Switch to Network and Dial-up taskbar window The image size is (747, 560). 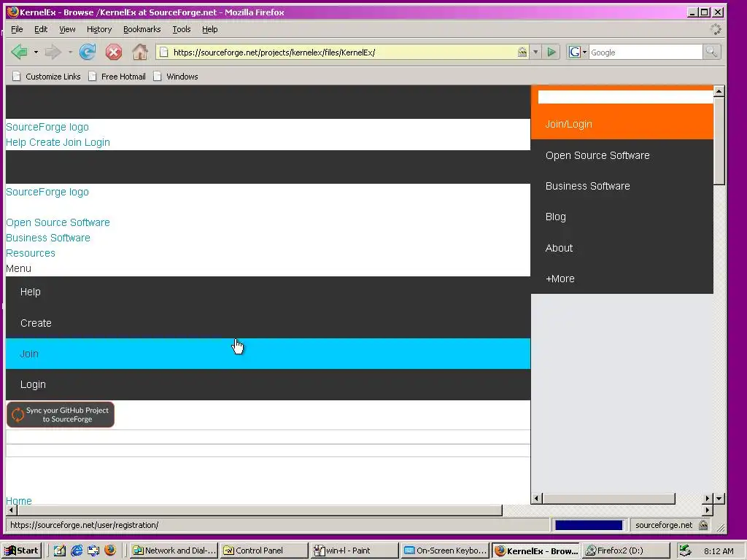pyautogui.click(x=174, y=551)
